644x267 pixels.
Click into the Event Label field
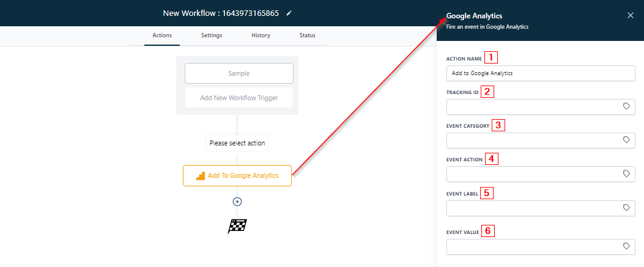[x=541, y=208]
